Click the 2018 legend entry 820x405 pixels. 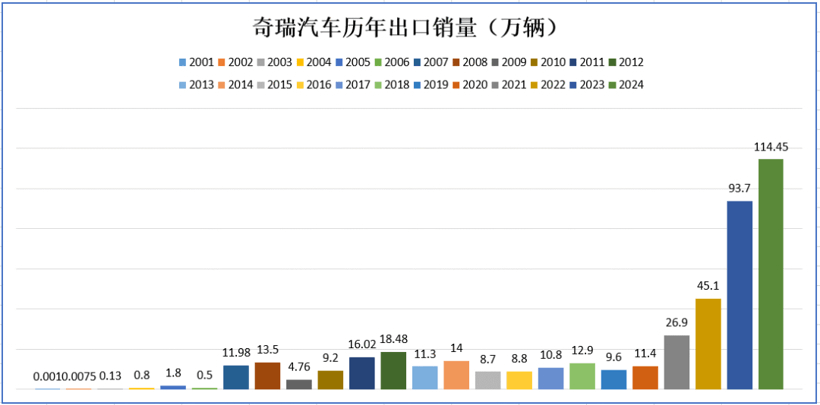click(392, 85)
